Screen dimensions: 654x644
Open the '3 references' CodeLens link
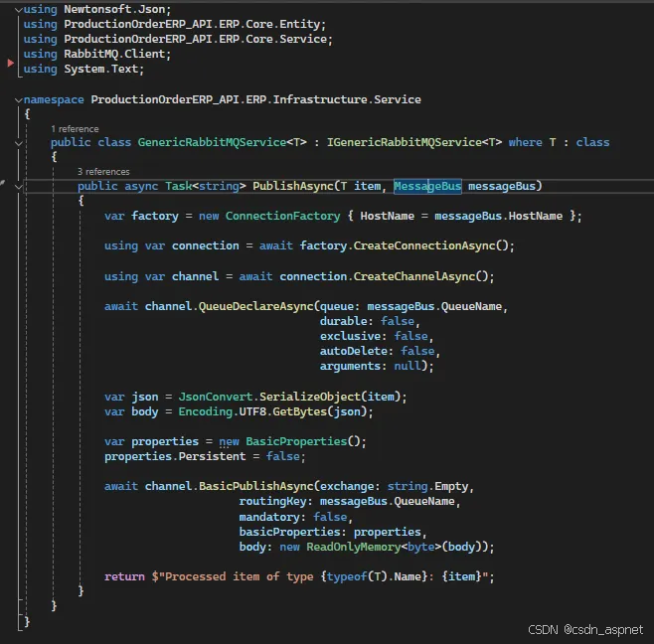tap(103, 172)
